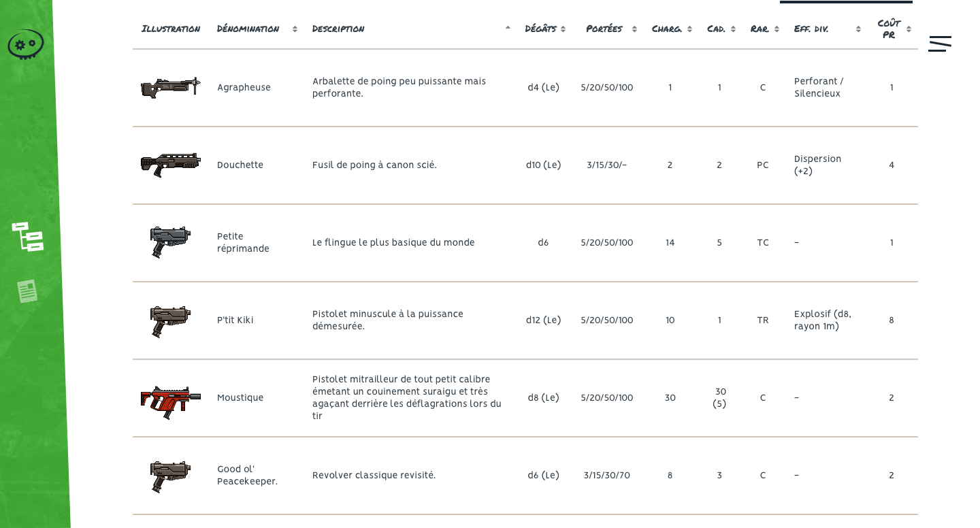Select the Agrapheuse name cell
The image size is (980, 528).
click(x=244, y=88)
